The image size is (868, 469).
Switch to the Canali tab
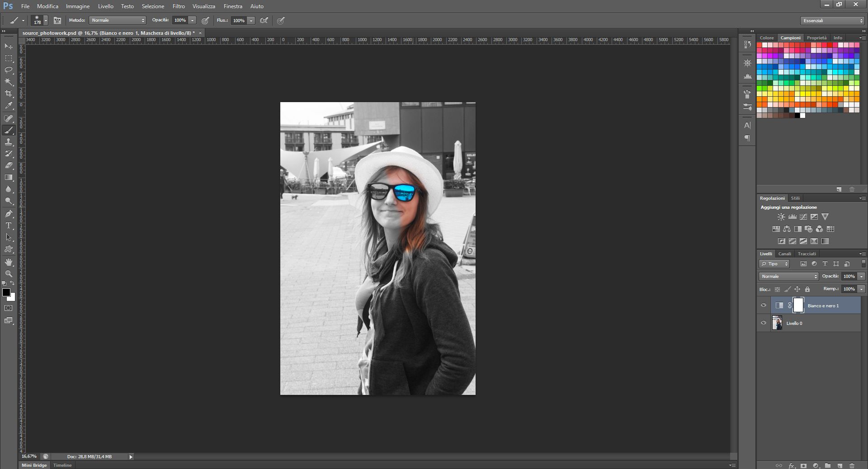point(785,254)
